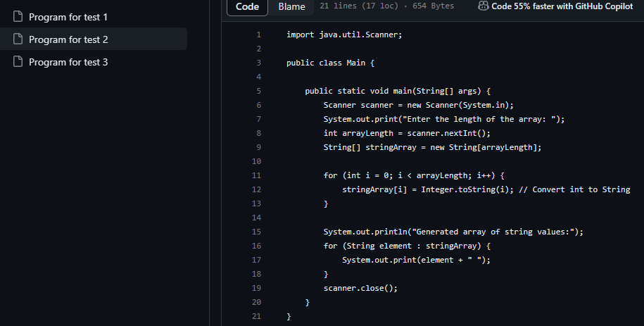The height and width of the screenshot is (326, 644).
Task: Click the public class Main { code line
Action: pos(330,63)
